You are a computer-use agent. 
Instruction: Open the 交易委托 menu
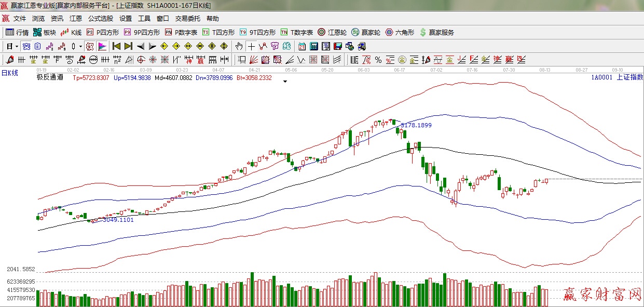click(x=187, y=19)
